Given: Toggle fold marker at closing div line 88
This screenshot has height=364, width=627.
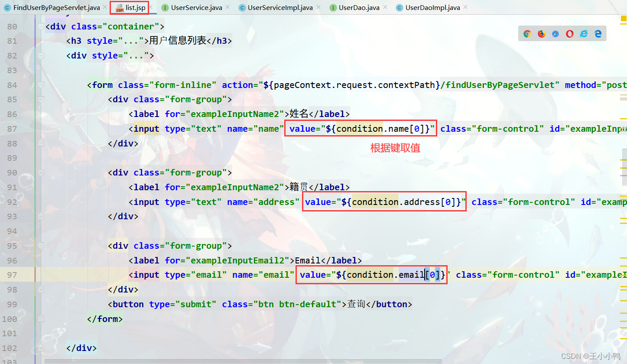Looking at the screenshot, I should pos(41,143).
